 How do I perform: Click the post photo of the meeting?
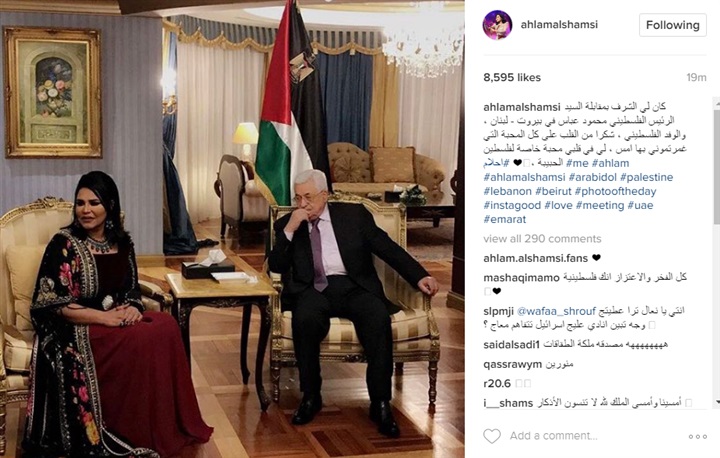[x=232, y=229]
